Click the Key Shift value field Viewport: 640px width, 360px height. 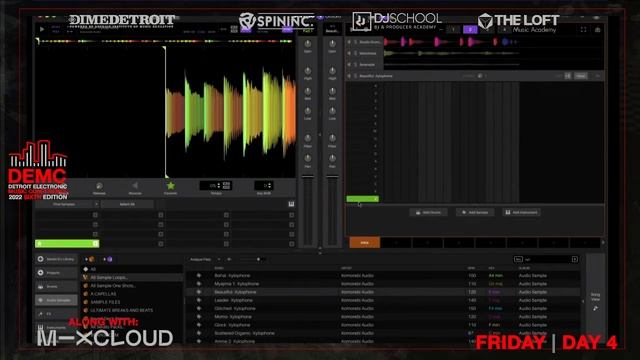(264, 186)
